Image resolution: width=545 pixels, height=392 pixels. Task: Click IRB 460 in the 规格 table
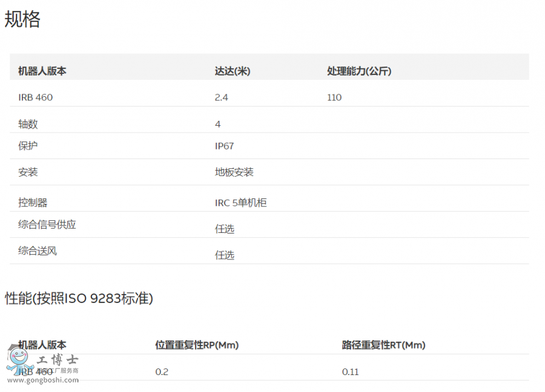tap(36, 97)
